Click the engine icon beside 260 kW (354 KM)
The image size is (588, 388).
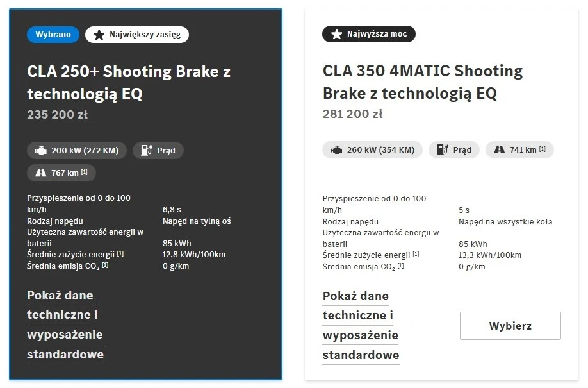point(337,150)
